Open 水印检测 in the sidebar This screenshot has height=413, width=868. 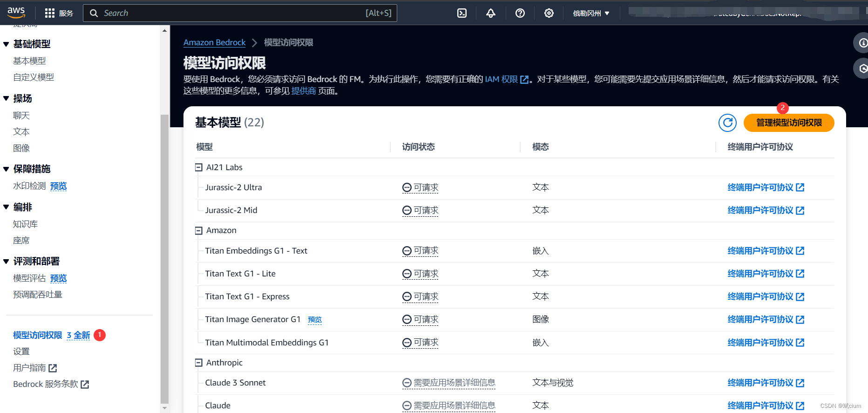coord(29,186)
